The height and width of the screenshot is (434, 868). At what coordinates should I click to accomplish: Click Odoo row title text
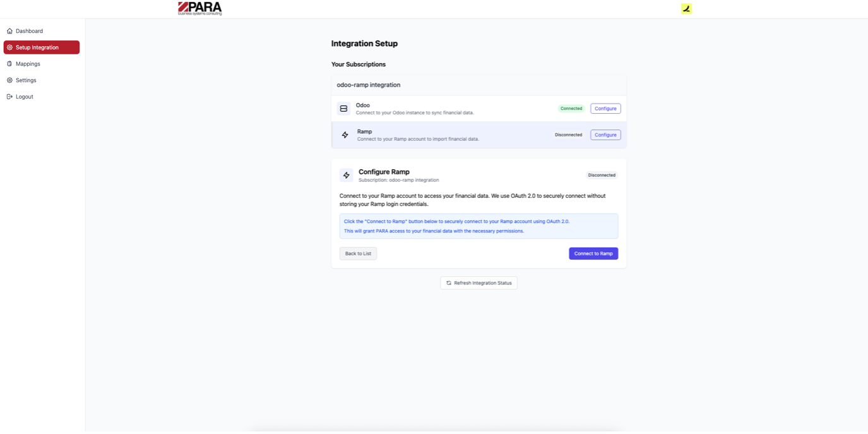pos(363,105)
